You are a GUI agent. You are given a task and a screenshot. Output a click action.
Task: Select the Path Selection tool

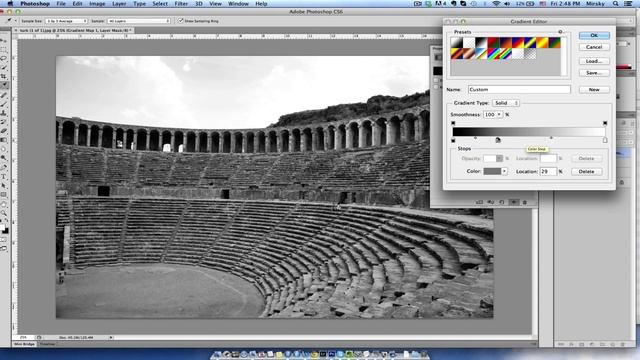(x=4, y=186)
